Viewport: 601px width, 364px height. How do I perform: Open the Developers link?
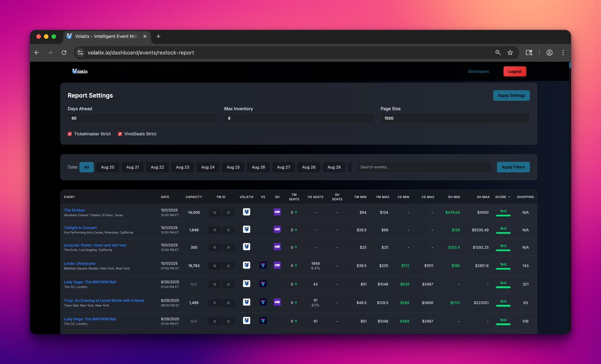[x=478, y=72]
